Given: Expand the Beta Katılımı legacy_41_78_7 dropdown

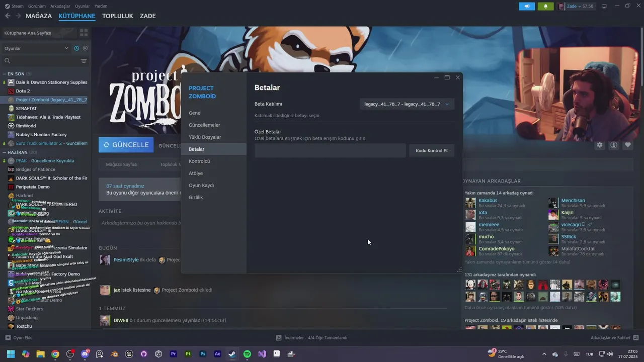Looking at the screenshot, I should click(x=407, y=104).
